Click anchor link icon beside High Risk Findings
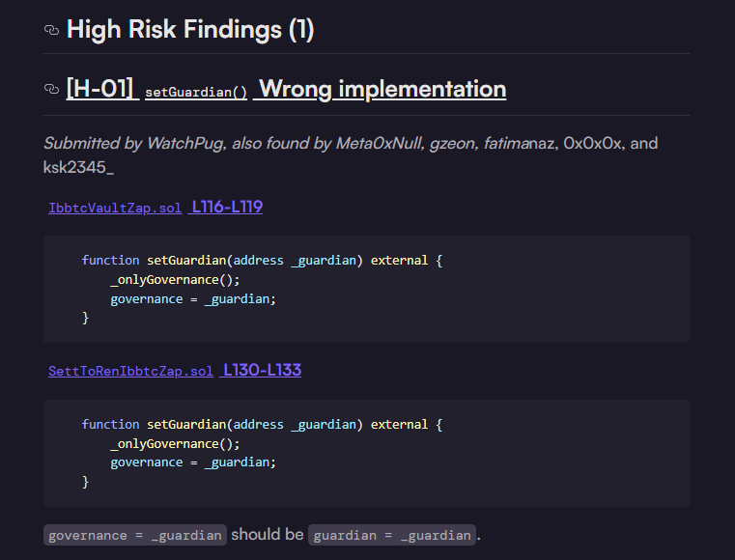735x560 pixels. (x=51, y=31)
